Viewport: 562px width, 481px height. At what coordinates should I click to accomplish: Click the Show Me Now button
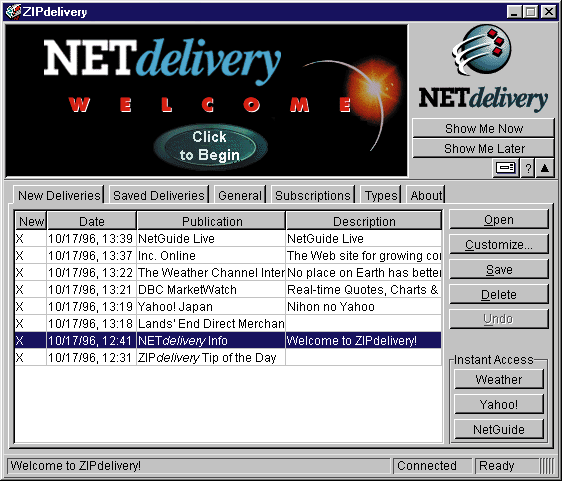coord(484,128)
